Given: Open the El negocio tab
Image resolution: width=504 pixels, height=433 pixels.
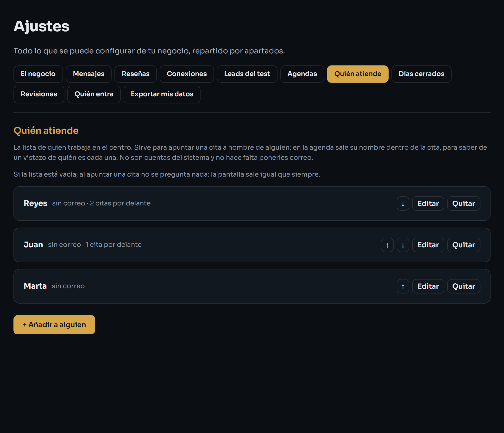Looking at the screenshot, I should [x=38, y=74].
